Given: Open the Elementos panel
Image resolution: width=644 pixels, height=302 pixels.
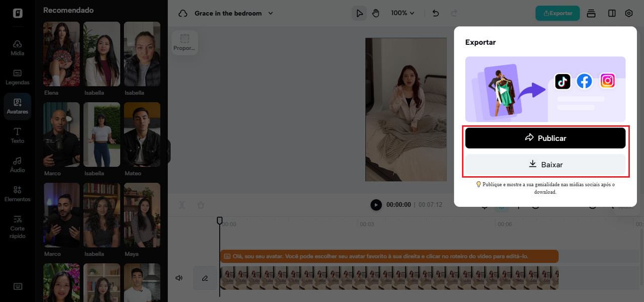Looking at the screenshot, I should tap(18, 193).
